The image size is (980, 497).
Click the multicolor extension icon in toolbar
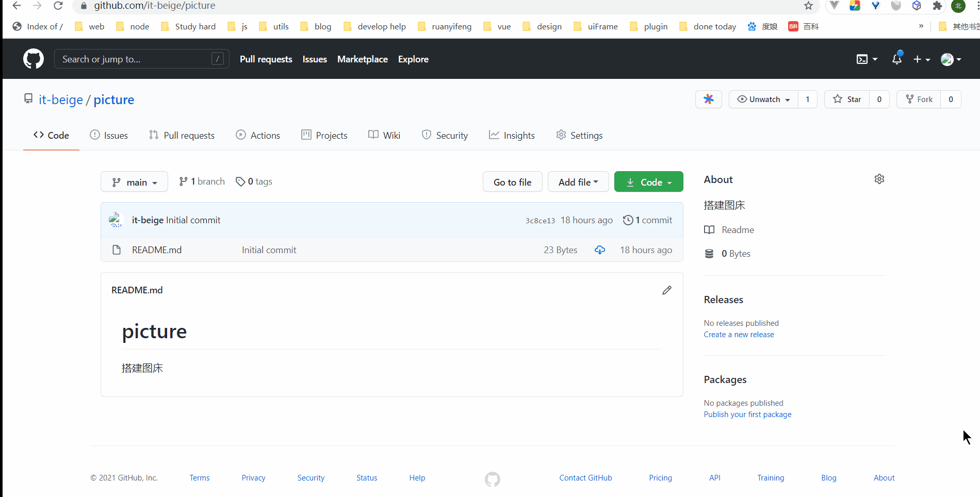click(x=855, y=6)
